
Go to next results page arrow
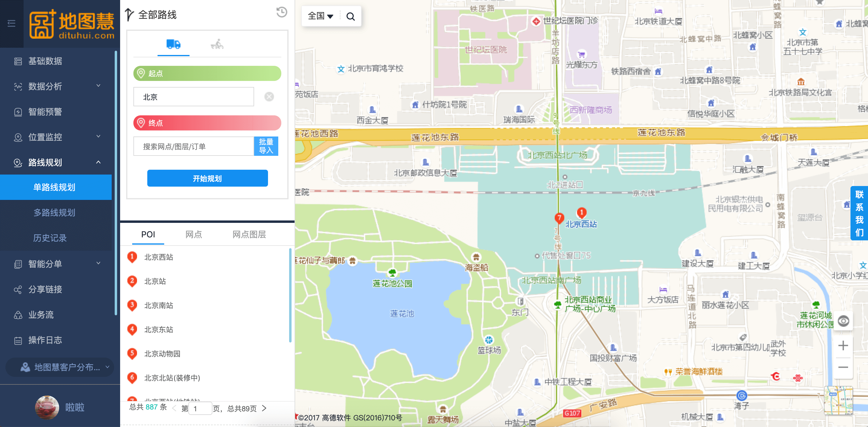click(x=264, y=409)
